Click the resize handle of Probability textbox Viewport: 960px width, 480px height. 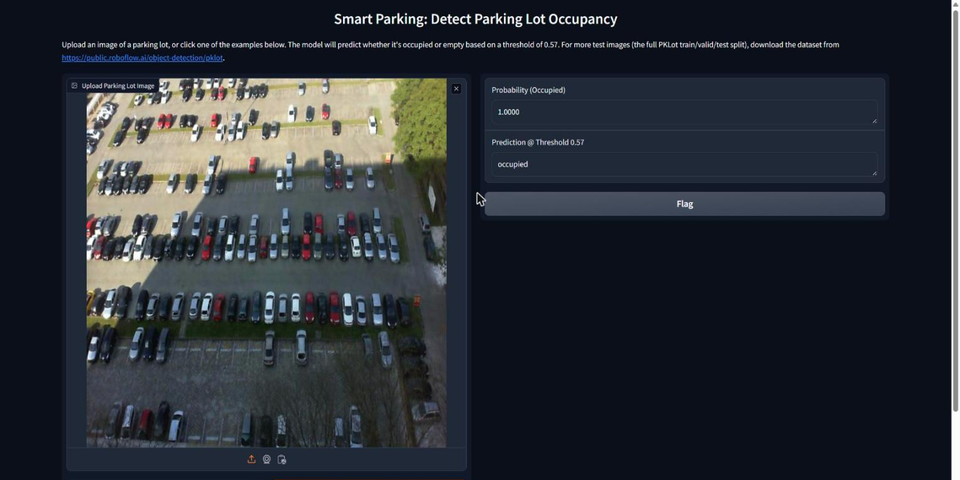(x=874, y=121)
